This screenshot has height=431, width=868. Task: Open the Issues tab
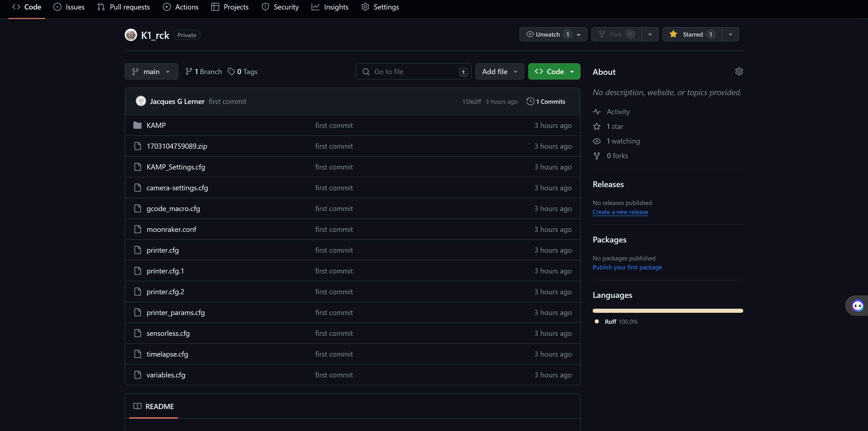pos(69,7)
